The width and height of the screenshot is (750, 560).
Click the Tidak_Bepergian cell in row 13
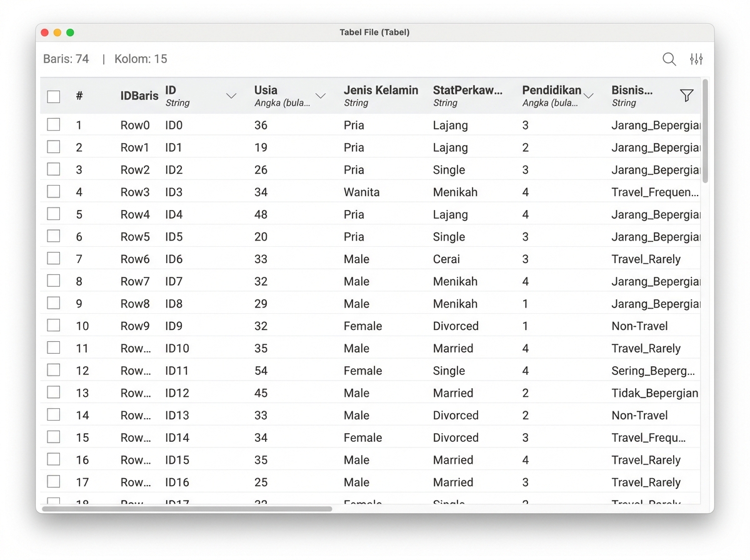(655, 392)
